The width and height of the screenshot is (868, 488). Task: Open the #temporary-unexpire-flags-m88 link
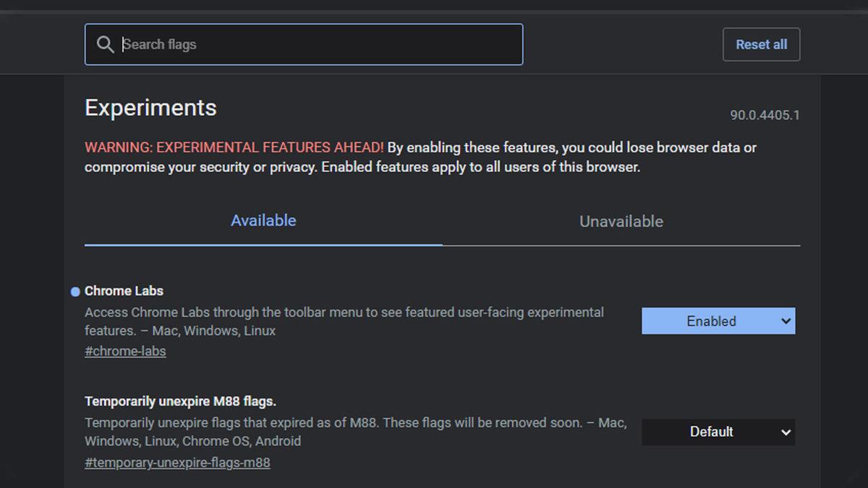coord(177,463)
